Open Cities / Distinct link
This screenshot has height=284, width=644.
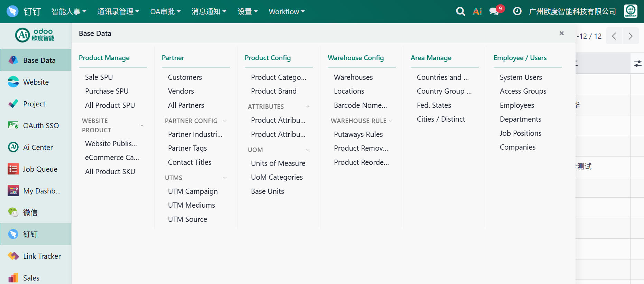(x=441, y=119)
